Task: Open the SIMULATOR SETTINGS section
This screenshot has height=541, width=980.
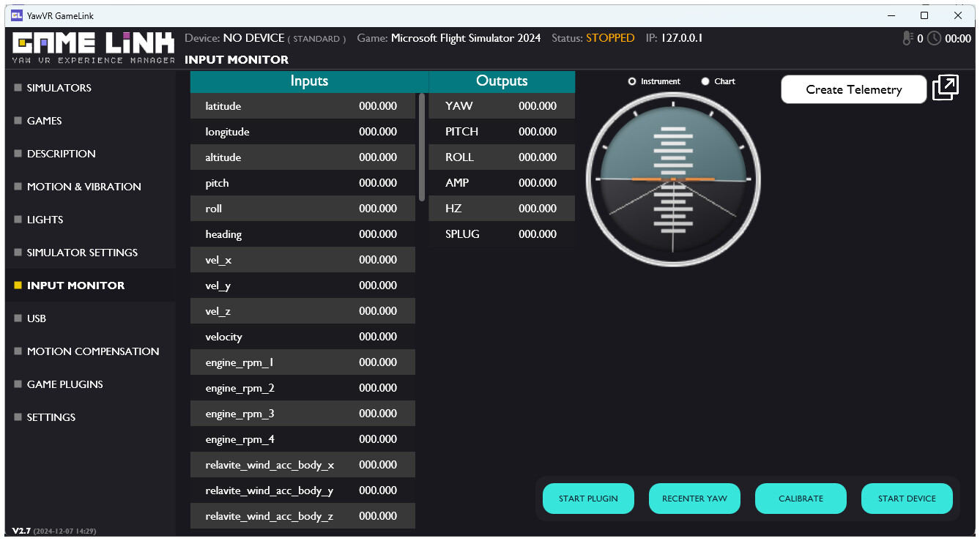Action: [81, 252]
